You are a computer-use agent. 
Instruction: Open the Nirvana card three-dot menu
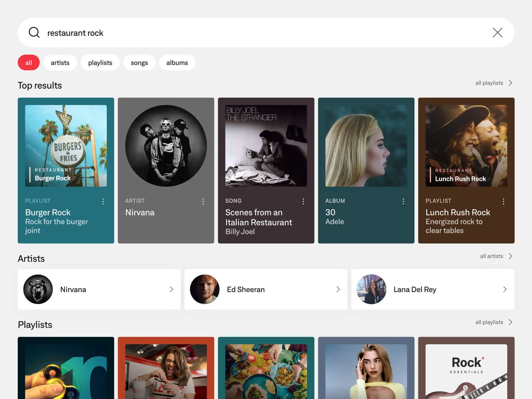[x=203, y=201]
